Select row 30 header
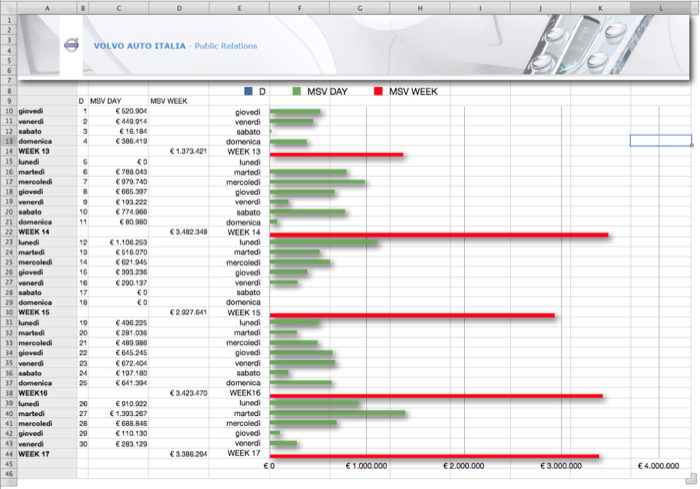This screenshot has width=700, height=489. click(8, 312)
